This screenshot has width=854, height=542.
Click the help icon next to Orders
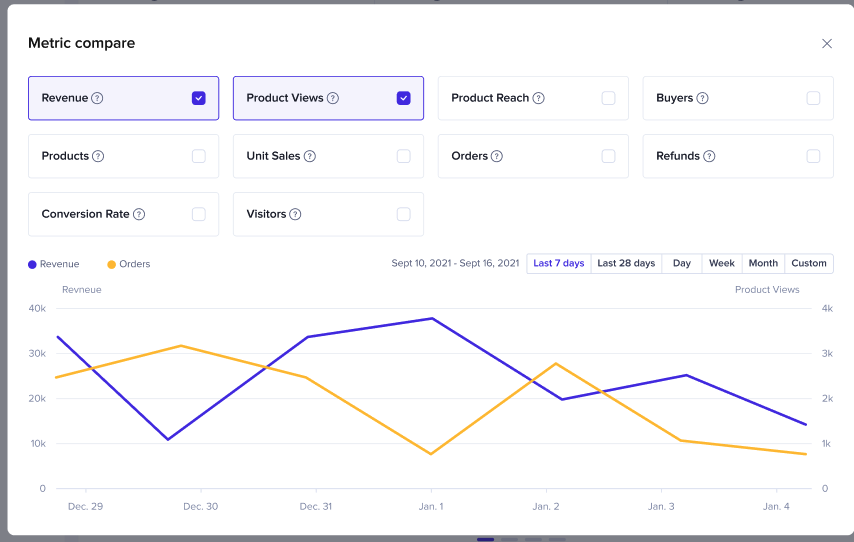pos(497,156)
